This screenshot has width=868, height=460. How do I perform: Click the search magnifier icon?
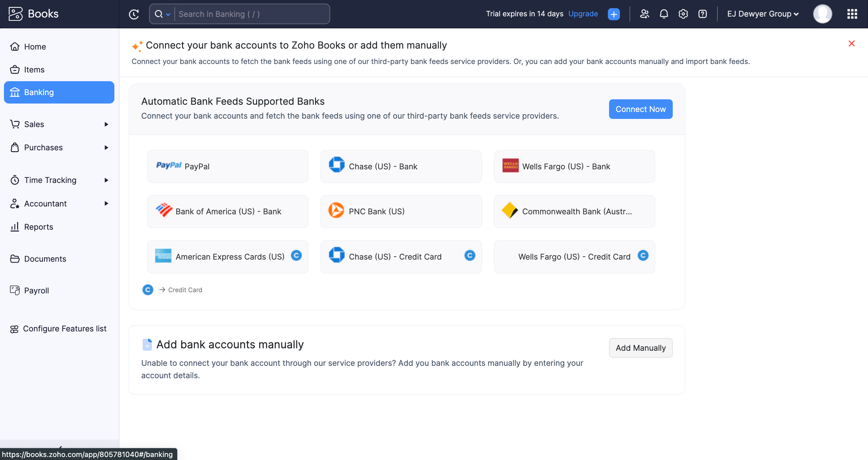point(158,14)
